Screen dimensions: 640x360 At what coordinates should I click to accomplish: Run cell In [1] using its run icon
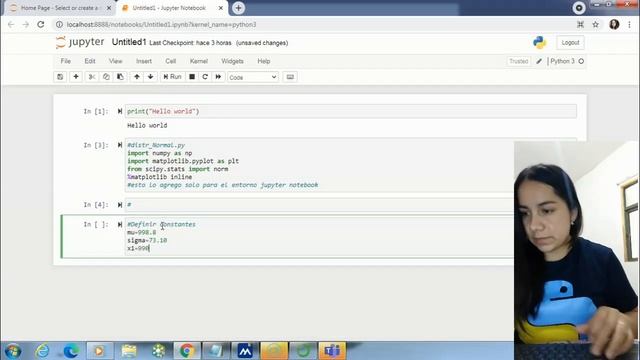point(120,111)
